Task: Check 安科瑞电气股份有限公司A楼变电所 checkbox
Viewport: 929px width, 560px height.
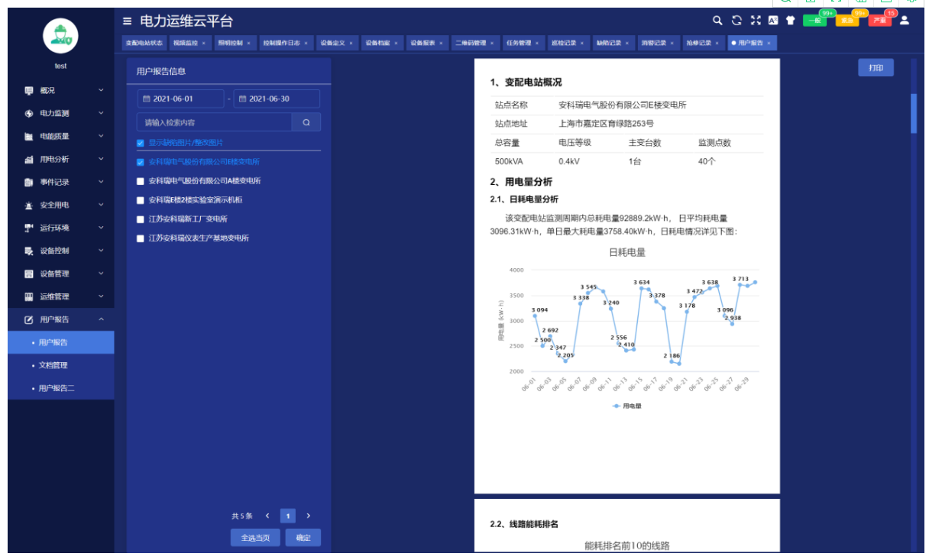Action: pyautogui.click(x=141, y=181)
